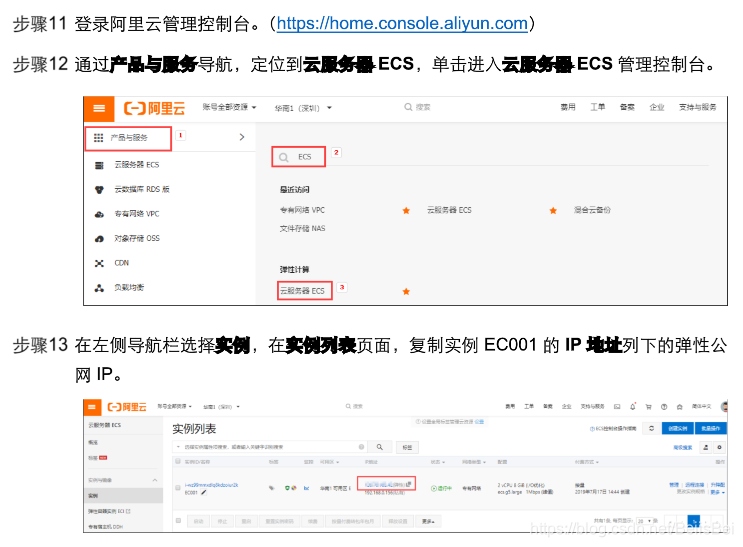The height and width of the screenshot is (547, 743).
Task: Open the notification bell icon
Action: [x=633, y=407]
